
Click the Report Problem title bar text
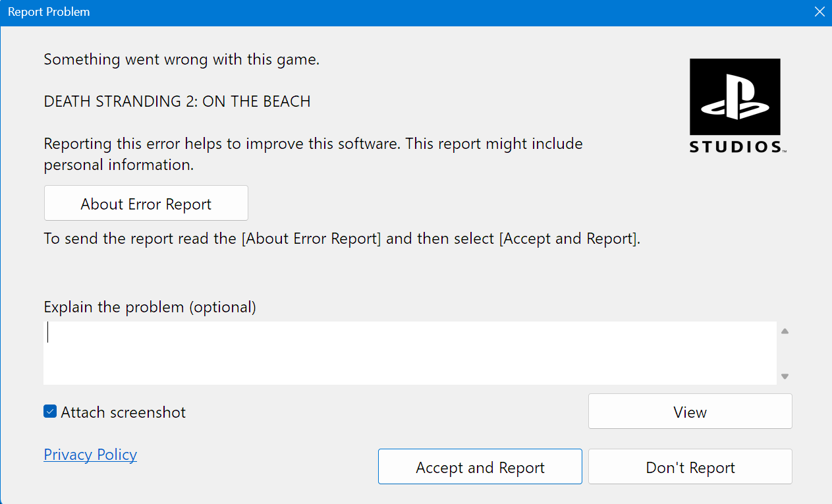(x=49, y=12)
